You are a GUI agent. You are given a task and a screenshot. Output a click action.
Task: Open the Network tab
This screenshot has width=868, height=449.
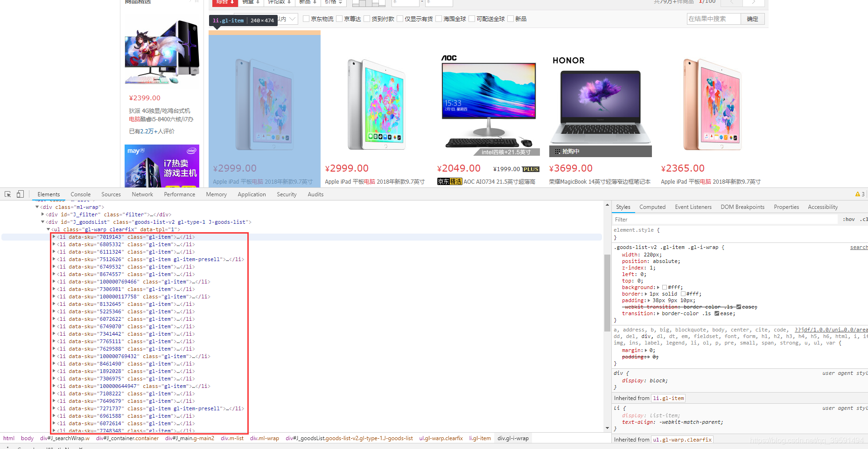point(142,194)
